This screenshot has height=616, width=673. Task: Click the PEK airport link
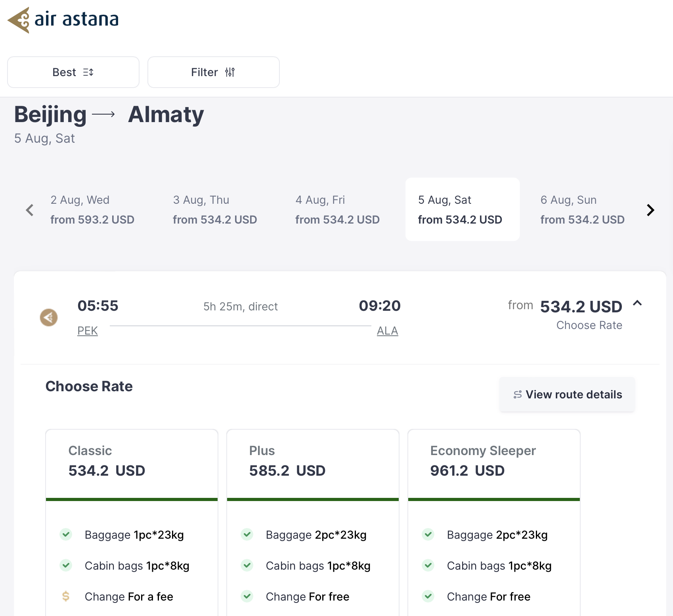[88, 331]
